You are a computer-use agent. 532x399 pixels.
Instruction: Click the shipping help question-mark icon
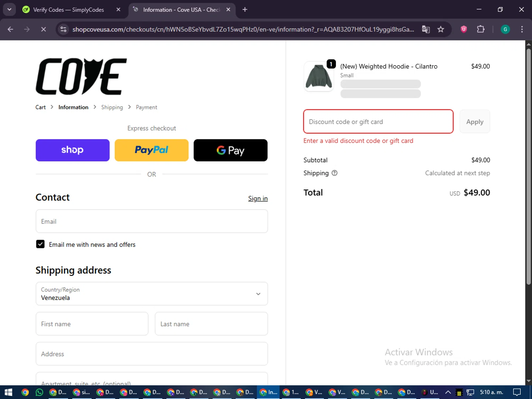[334, 173]
